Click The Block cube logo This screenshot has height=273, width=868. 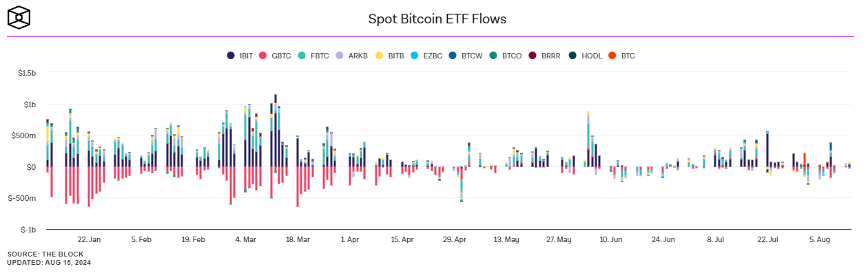[x=20, y=18]
